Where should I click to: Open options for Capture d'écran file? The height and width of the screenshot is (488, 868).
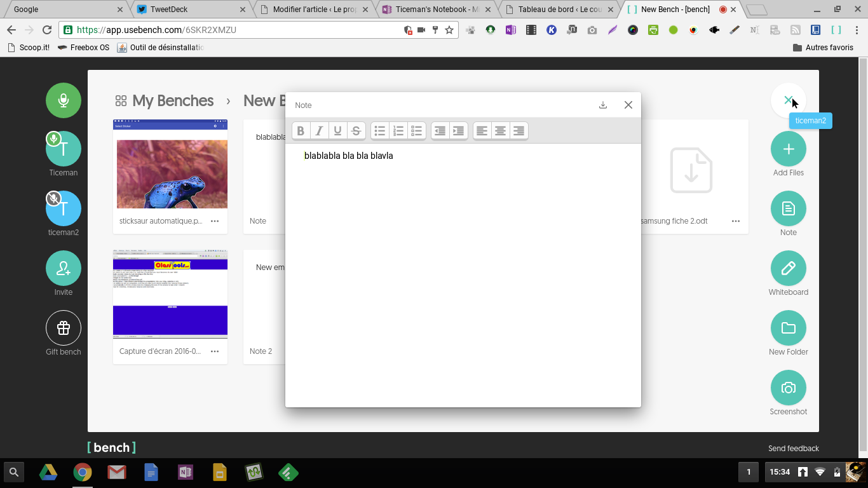click(x=215, y=351)
